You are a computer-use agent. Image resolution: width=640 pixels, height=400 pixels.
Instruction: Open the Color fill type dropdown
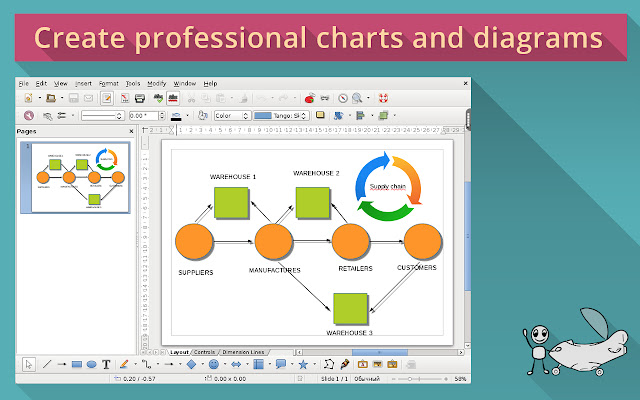231,116
